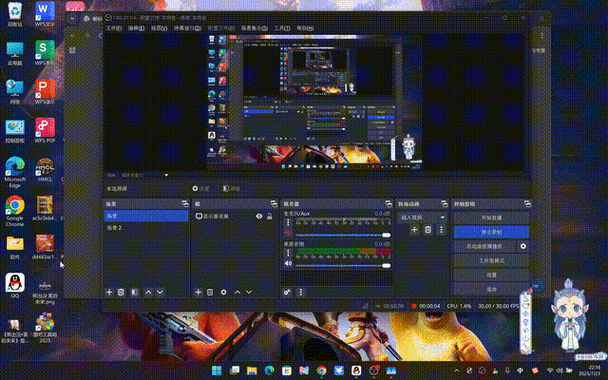
Task: Select the display capture source row
Action: [235, 216]
